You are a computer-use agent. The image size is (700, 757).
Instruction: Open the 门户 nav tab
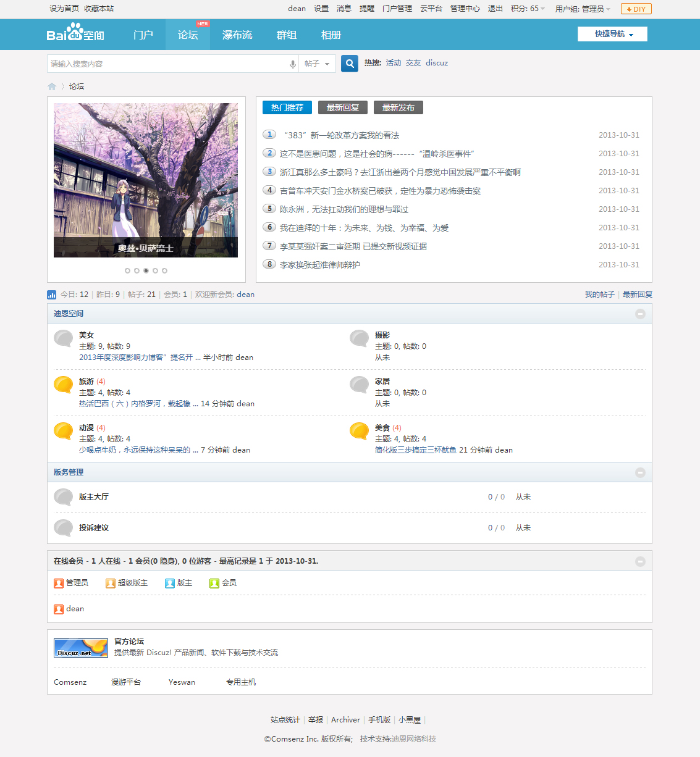[143, 35]
